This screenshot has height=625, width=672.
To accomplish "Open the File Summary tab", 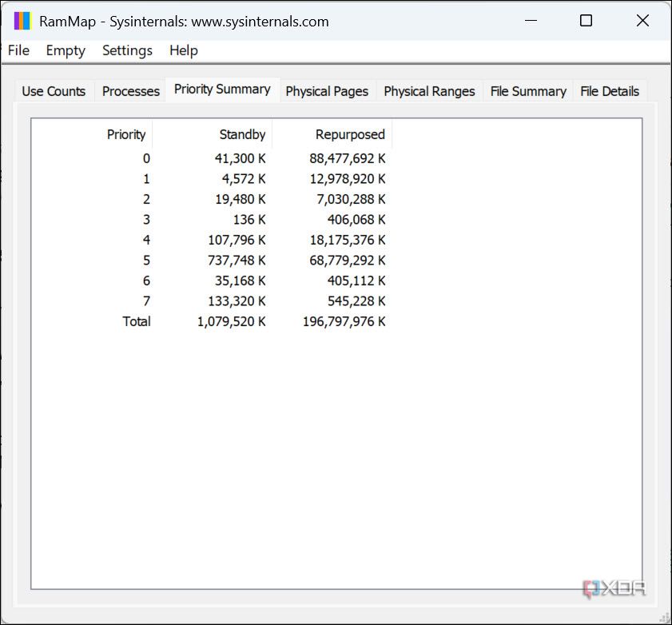I will click(x=528, y=91).
